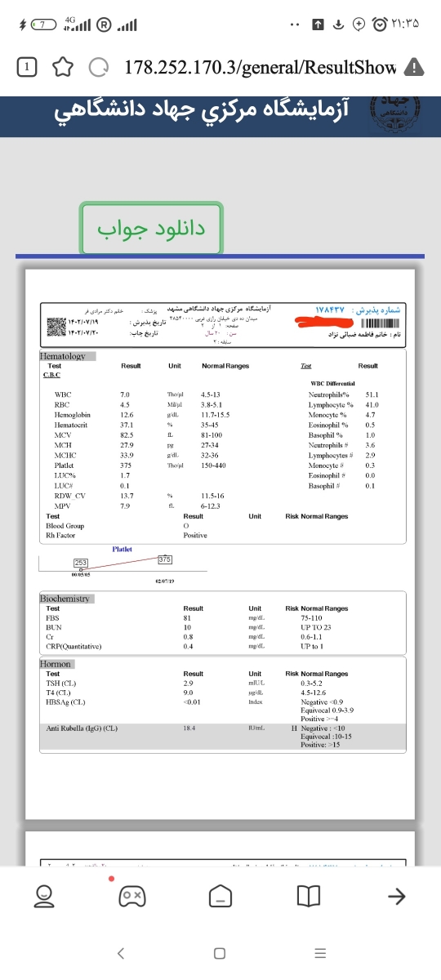Viewport: 441px width, 980px height.
Task: Tap the Lymphocyte % value 41.0
Action: coord(372,405)
